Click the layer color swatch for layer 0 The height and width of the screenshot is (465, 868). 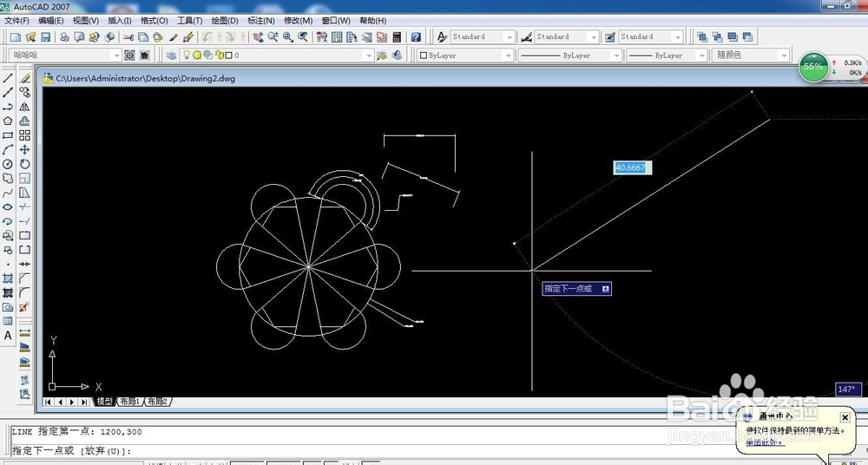(230, 55)
